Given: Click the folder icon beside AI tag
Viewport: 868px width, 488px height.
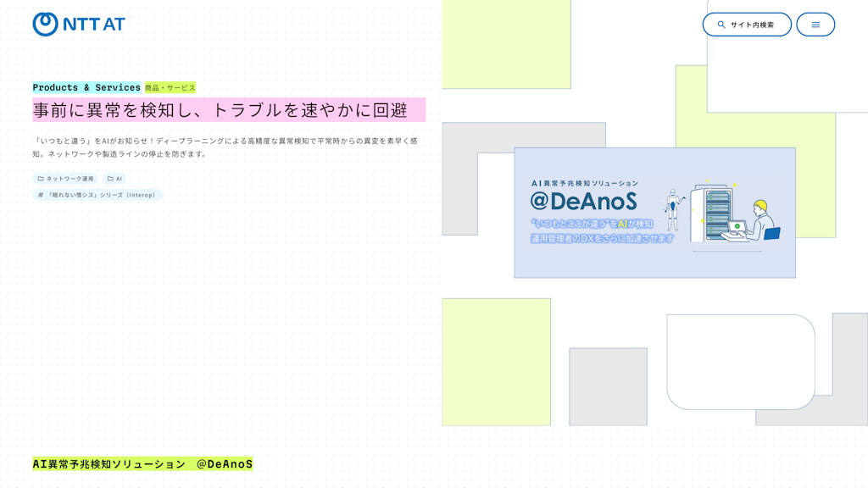Looking at the screenshot, I should point(110,179).
